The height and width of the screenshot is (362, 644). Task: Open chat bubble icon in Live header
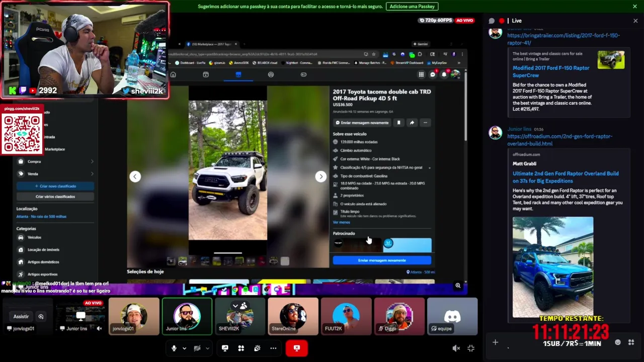click(492, 21)
